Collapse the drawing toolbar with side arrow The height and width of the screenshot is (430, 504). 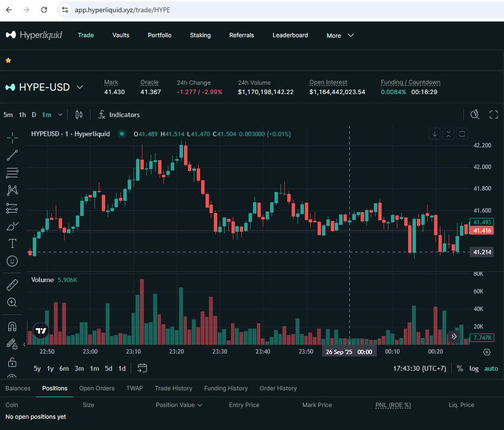click(24, 344)
